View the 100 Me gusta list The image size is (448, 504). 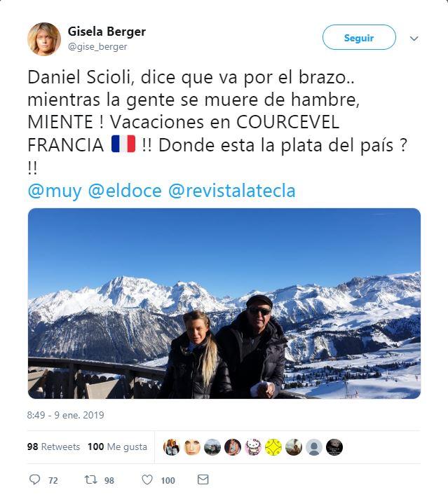[117, 447]
